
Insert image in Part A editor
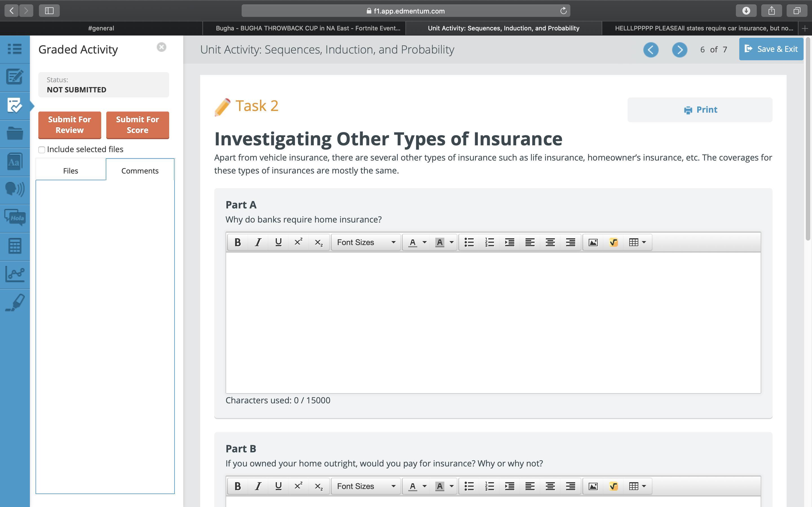(593, 242)
